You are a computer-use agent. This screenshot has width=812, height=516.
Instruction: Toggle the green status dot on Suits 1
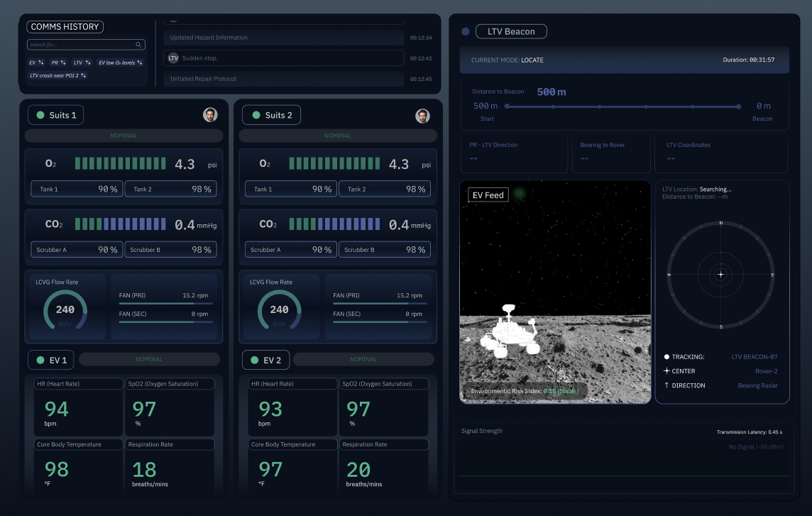pyautogui.click(x=40, y=115)
